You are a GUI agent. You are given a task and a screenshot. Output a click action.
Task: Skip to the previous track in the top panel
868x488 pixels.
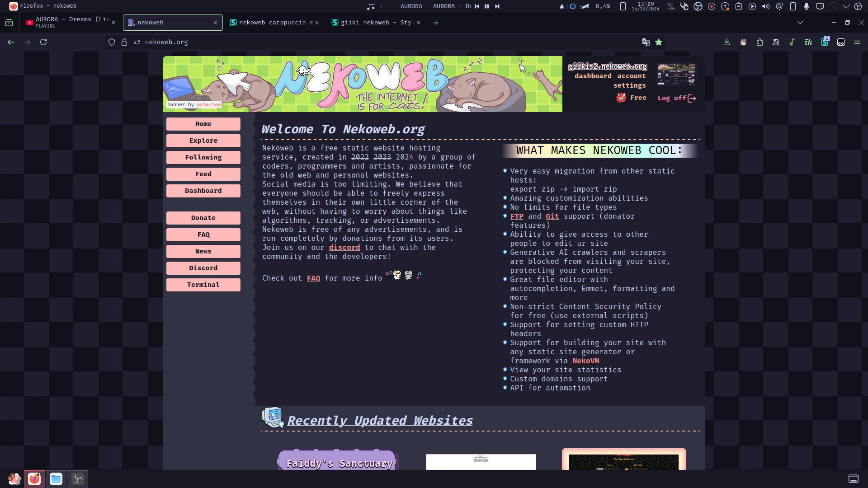pos(477,6)
